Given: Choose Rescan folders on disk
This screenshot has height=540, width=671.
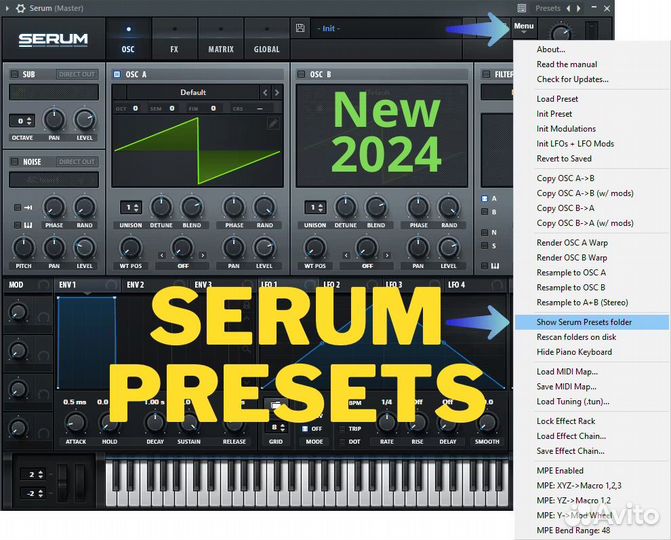Looking at the screenshot, I should 576,337.
